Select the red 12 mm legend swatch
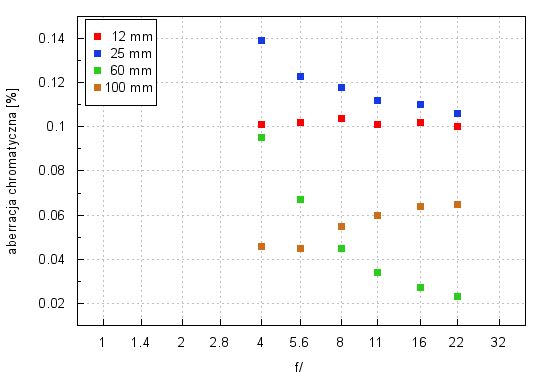 [98, 36]
